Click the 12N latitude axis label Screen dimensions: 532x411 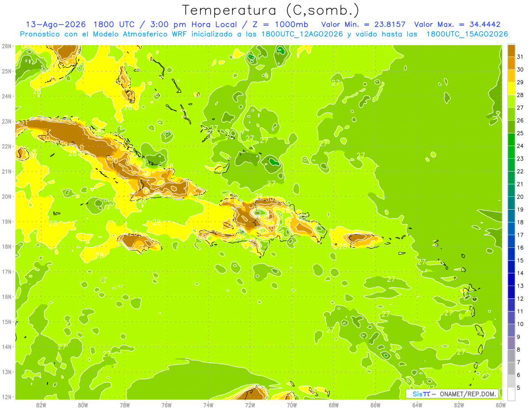pos(6,397)
